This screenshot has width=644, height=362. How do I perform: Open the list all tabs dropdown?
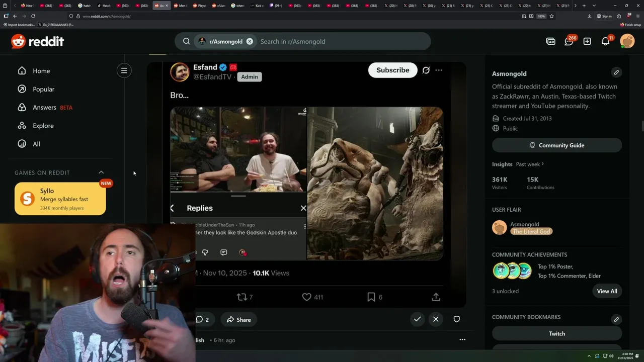click(594, 6)
